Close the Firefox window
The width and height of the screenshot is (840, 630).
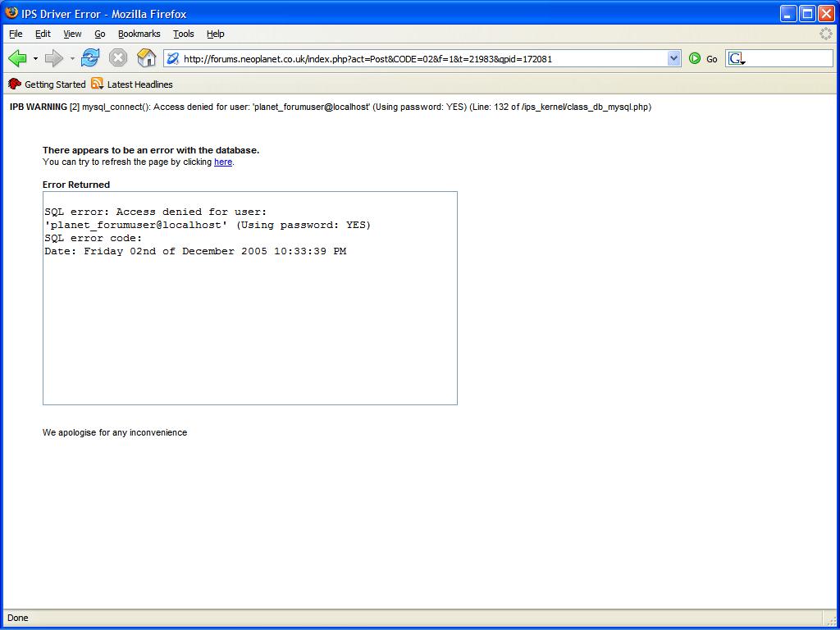(826, 13)
